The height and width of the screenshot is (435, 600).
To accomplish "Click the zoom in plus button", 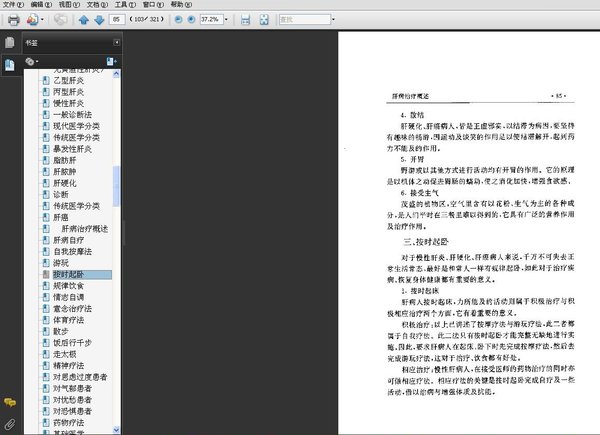I will tap(191, 19).
